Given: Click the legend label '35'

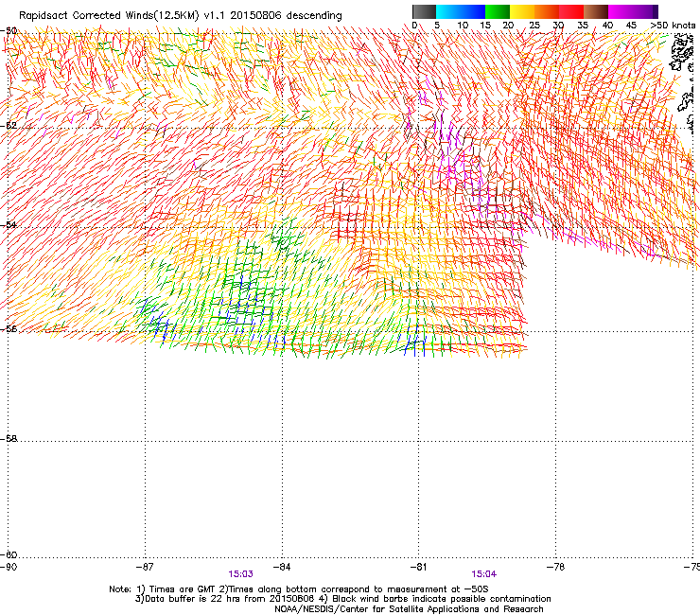Looking at the screenshot, I should pyautogui.click(x=583, y=26).
